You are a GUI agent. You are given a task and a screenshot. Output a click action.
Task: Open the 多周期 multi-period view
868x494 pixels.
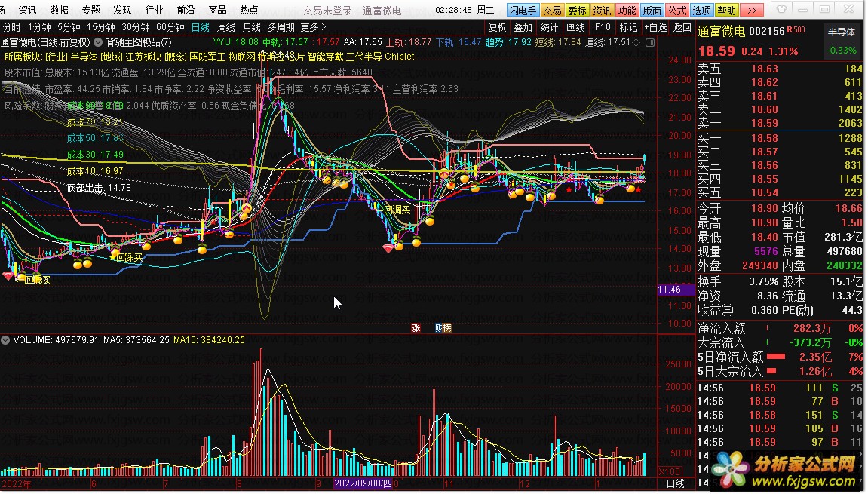[281, 27]
